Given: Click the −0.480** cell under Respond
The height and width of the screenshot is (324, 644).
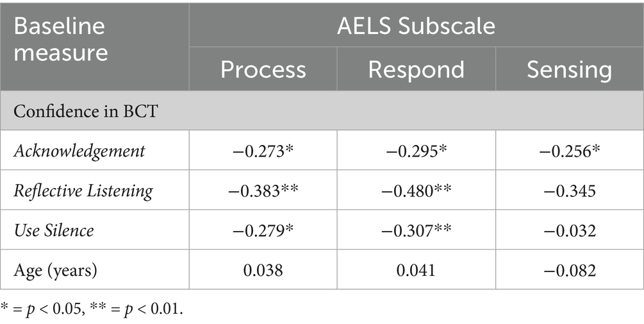Looking at the screenshot, I should tap(417, 190).
